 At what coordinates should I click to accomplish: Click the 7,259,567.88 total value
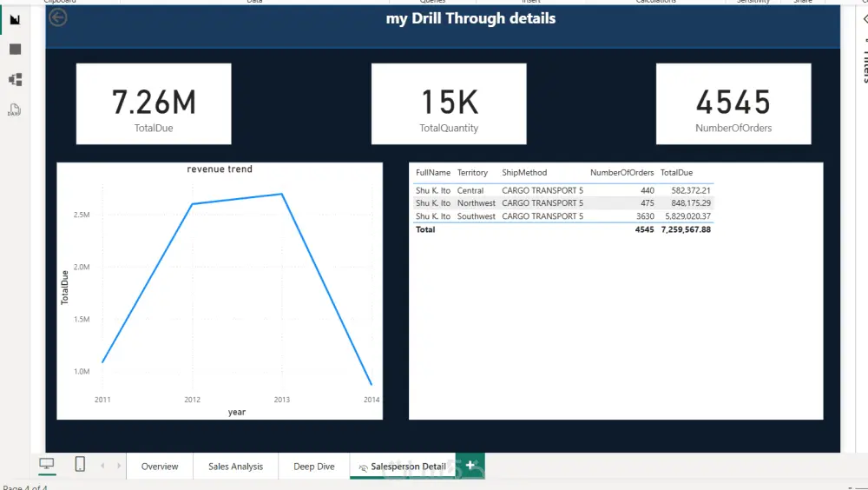tap(686, 229)
